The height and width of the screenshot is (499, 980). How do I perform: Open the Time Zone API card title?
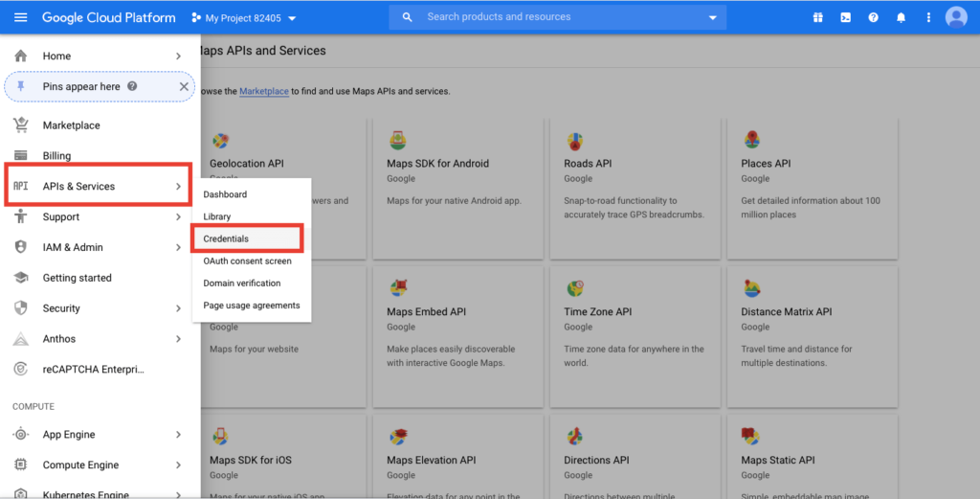click(597, 311)
